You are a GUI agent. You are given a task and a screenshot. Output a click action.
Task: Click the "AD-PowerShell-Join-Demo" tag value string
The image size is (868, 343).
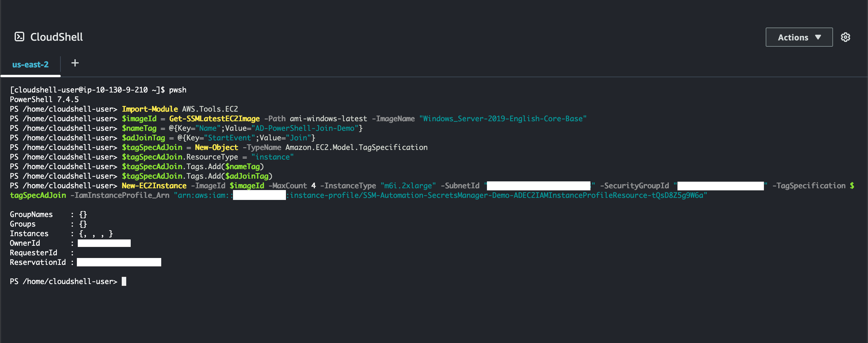point(304,128)
